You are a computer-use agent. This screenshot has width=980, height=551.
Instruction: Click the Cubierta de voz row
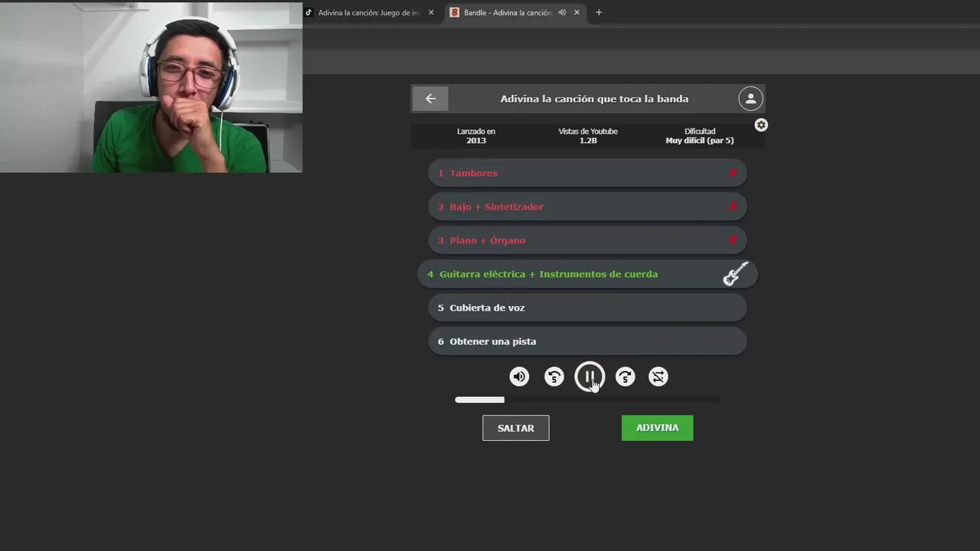tap(587, 308)
